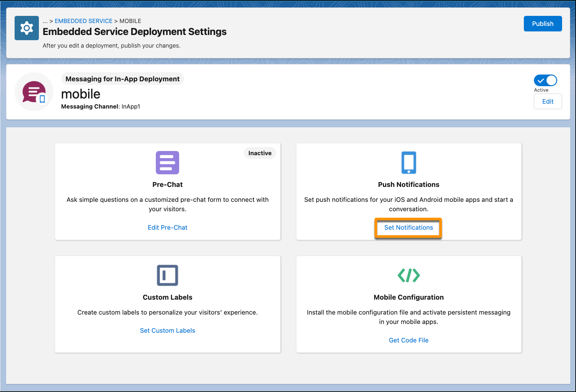
Task: Click the iOS and Android push description
Action: click(x=409, y=204)
